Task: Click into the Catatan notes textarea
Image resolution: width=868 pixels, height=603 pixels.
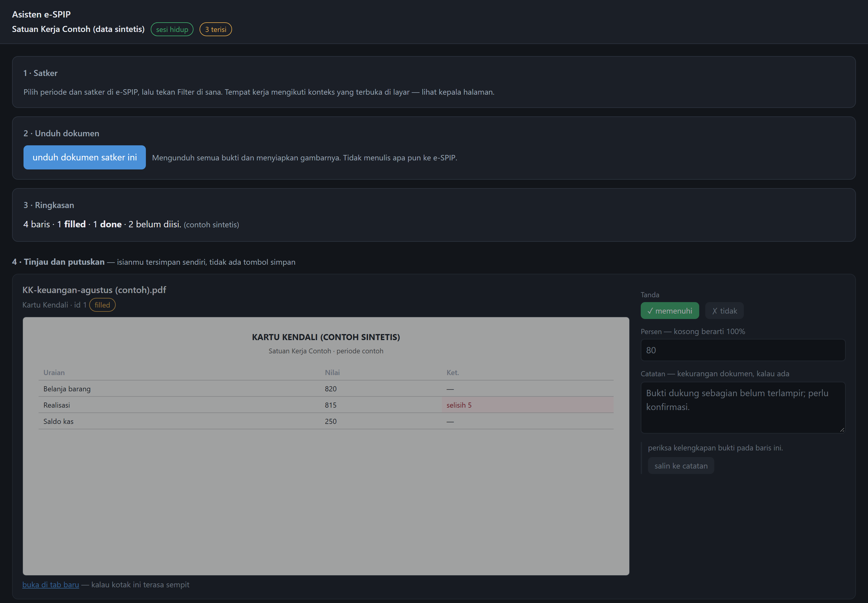Action: [743, 407]
